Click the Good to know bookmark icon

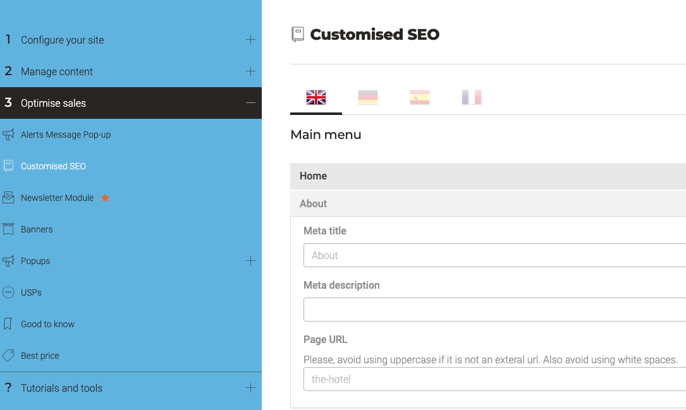tap(8, 324)
